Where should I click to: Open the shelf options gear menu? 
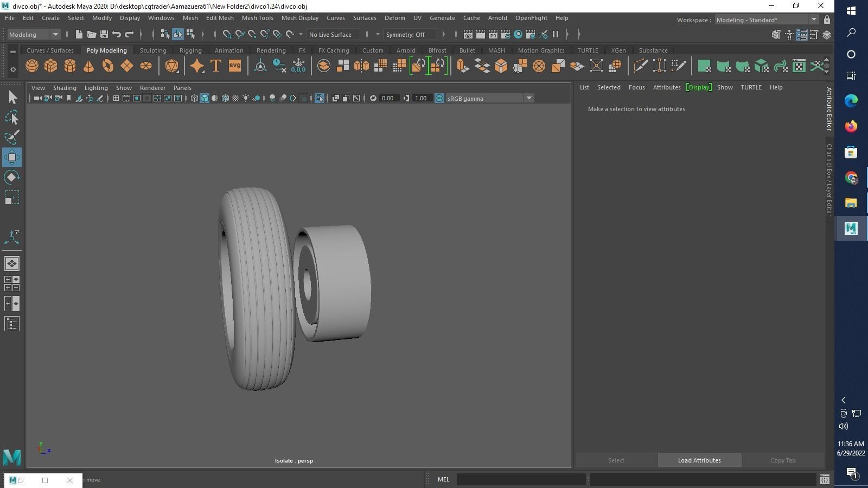coord(13,69)
